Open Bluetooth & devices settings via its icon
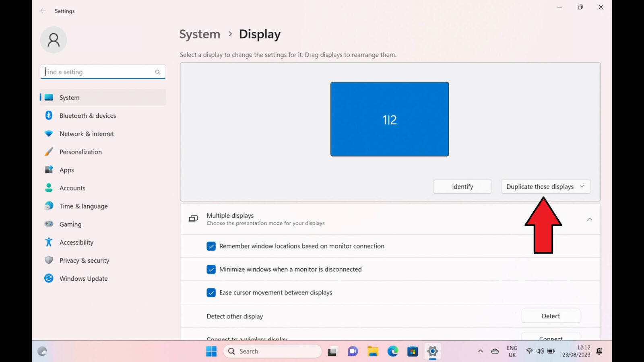The image size is (644, 362). [49, 115]
